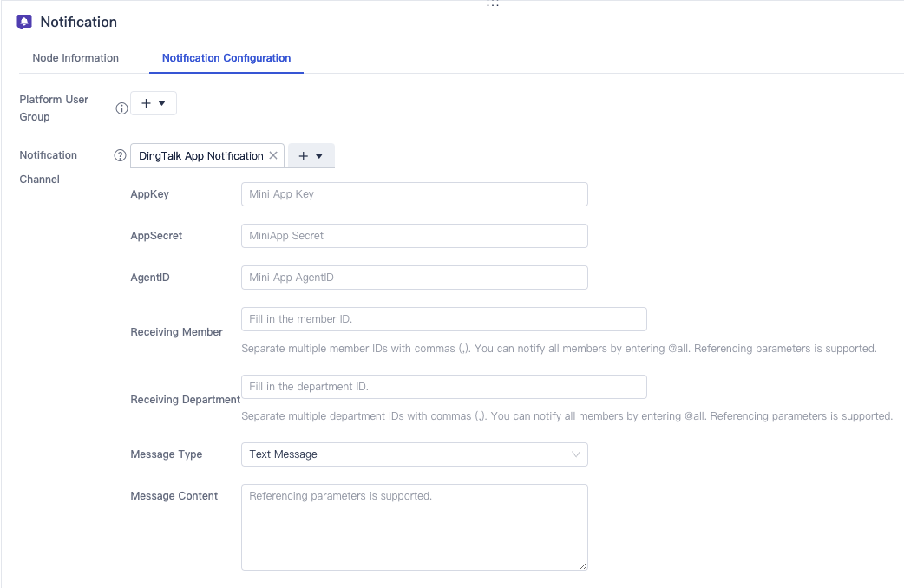Click the Receiving Member ID field
904x588 pixels.
tap(443, 319)
